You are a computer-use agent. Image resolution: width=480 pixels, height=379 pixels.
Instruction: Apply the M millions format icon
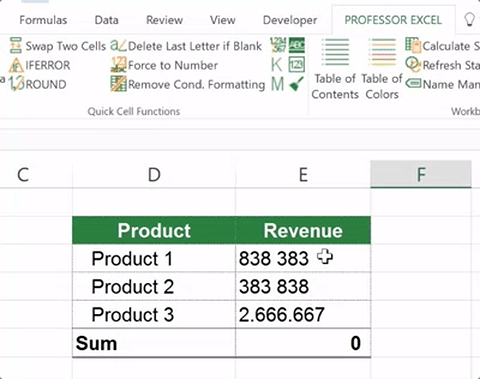277,84
